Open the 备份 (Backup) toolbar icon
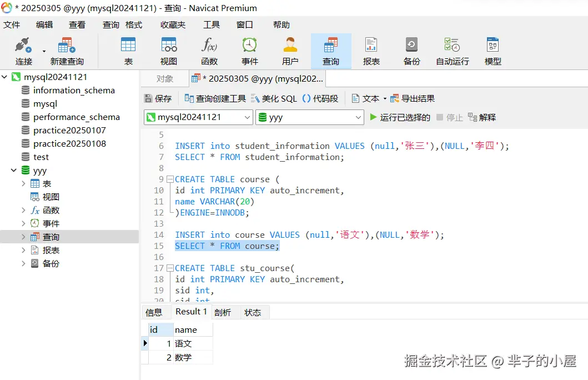 [x=412, y=51]
